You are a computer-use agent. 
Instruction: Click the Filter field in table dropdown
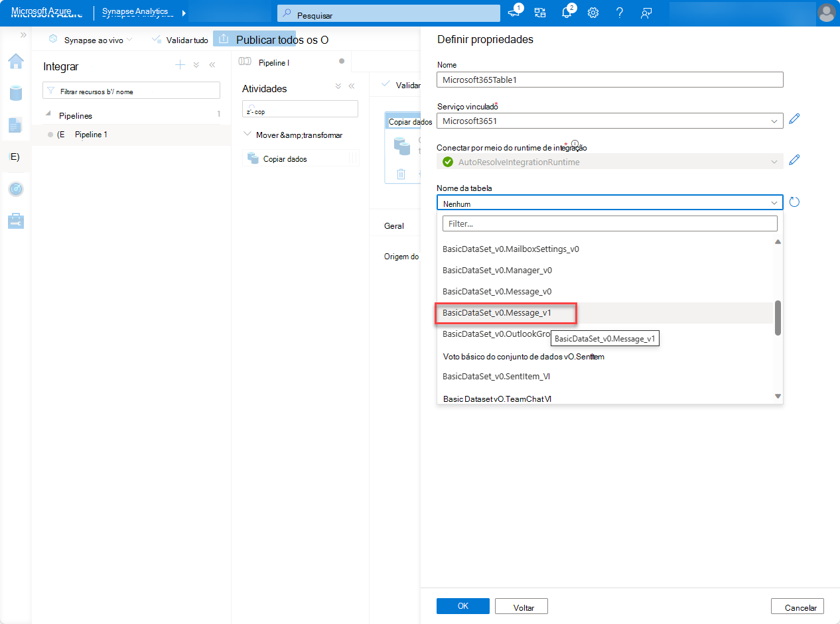tap(609, 223)
